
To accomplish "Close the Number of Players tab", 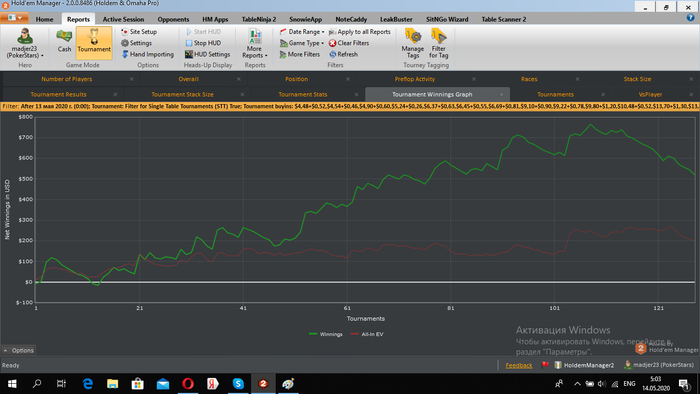I will 131,79.
